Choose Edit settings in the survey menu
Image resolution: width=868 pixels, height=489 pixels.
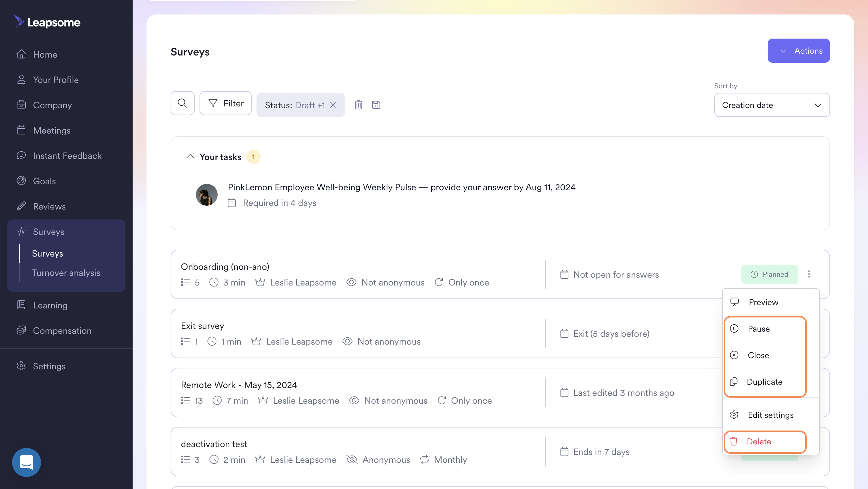click(770, 415)
